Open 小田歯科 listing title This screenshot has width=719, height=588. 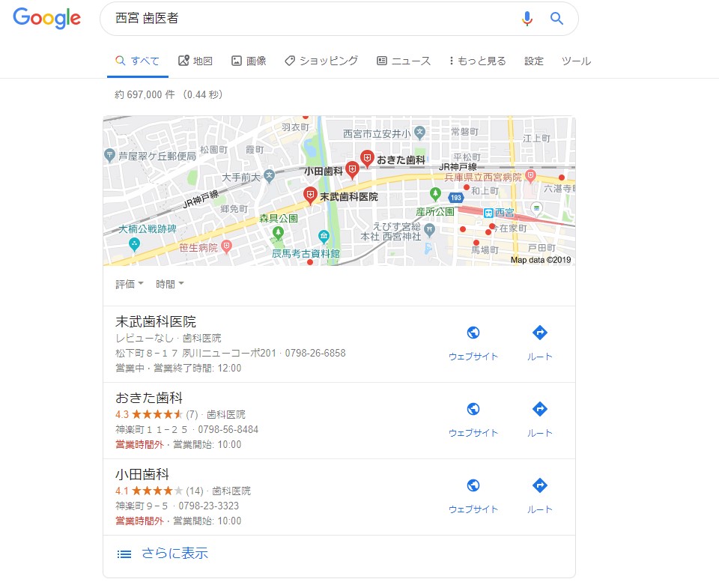[x=142, y=475]
